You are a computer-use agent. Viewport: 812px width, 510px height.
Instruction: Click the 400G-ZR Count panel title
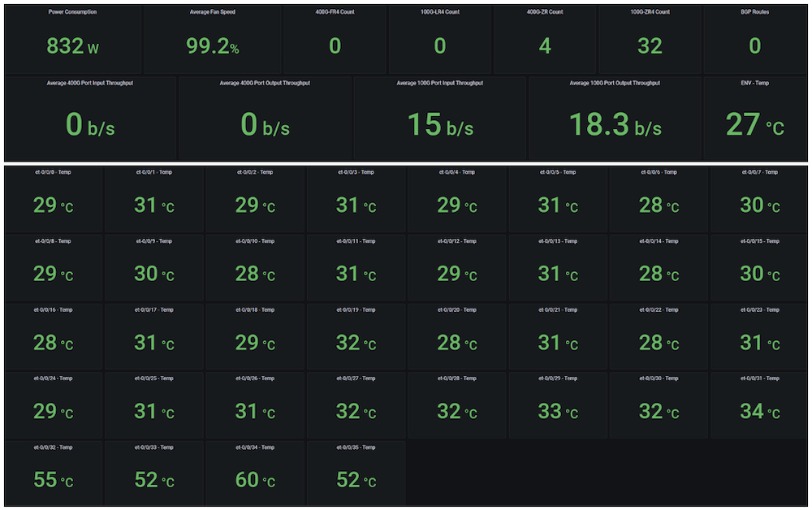(545, 12)
